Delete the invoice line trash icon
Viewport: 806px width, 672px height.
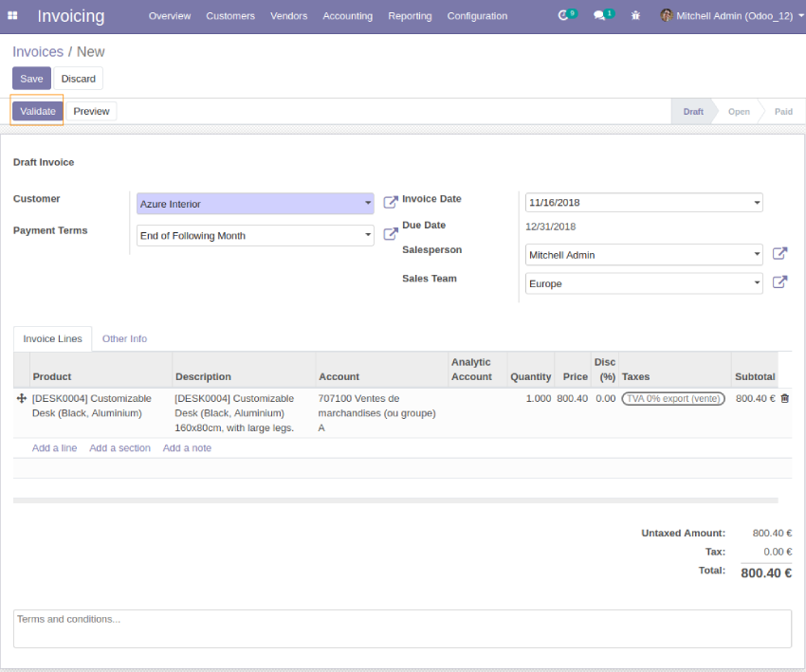(784, 399)
